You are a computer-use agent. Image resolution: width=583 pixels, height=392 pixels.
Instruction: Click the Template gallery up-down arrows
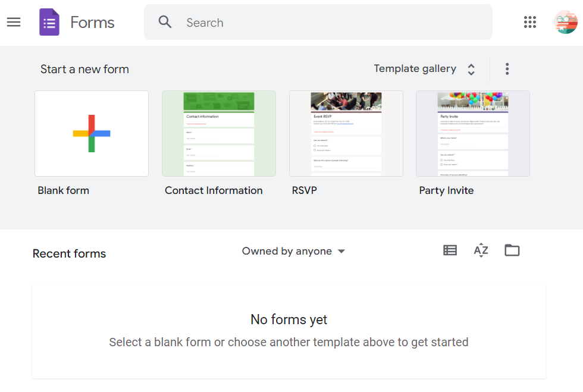[471, 70]
